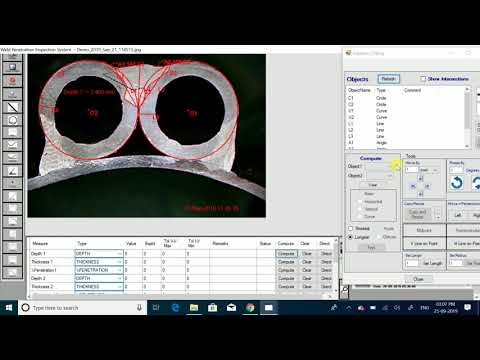480x360 pixels.
Task: Click the monitor icon in left toolbar
Action: click(x=13, y=68)
